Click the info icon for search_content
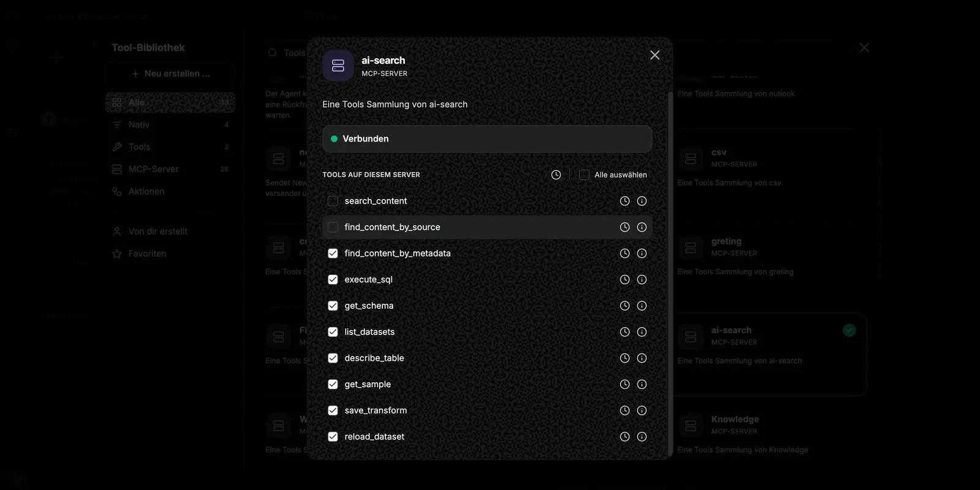The image size is (980, 490). pyautogui.click(x=642, y=201)
